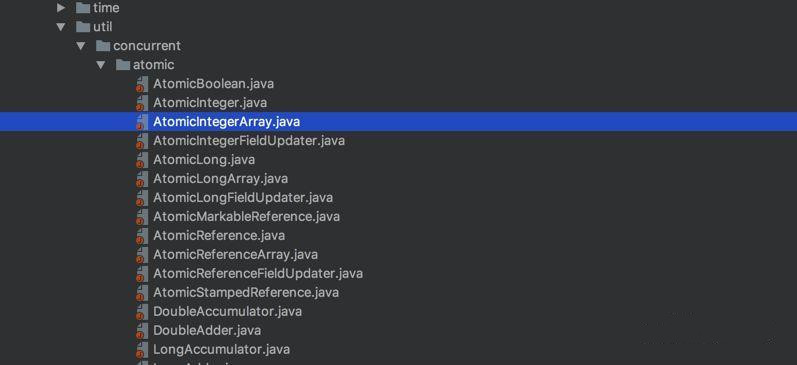Select LongAccumulator.java file name
This screenshot has width=797, height=365.
click(222, 349)
